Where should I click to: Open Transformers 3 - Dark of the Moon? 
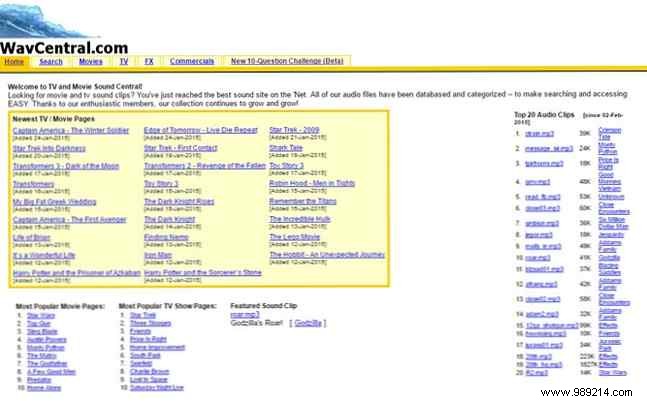(66, 166)
